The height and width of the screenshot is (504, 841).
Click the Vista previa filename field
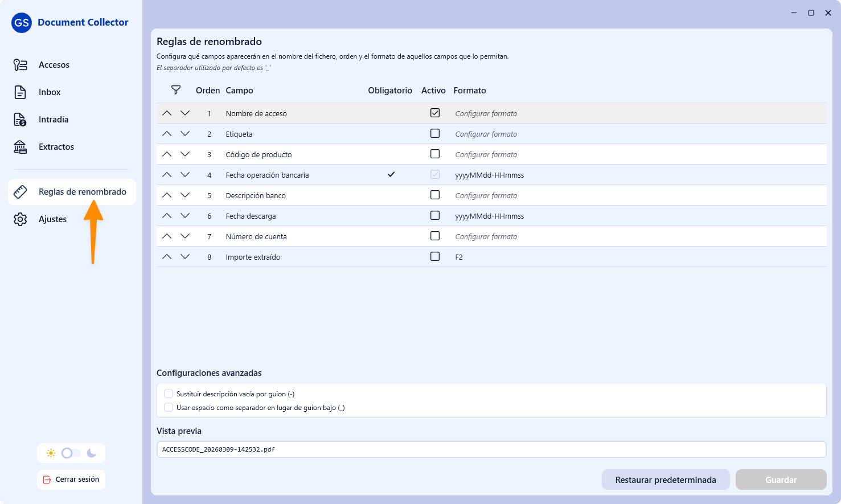point(491,449)
